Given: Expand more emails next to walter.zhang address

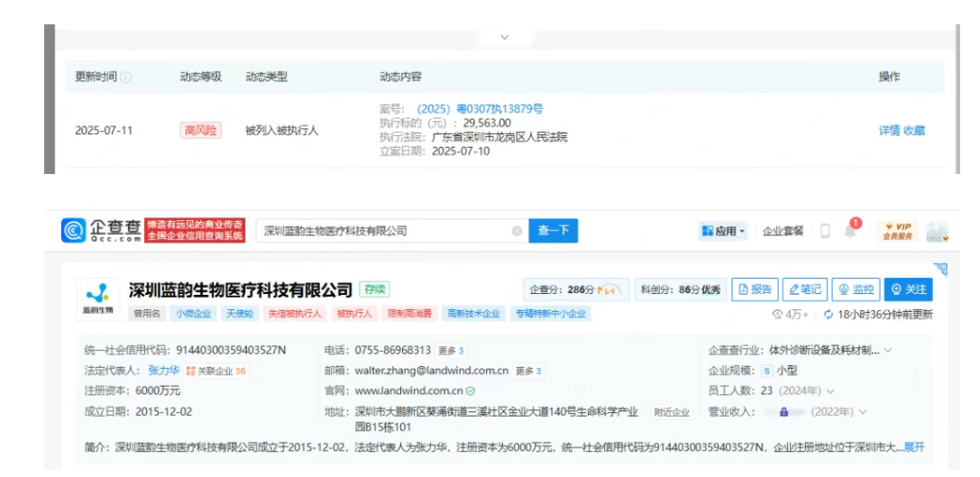Looking at the screenshot, I should coord(528,371).
